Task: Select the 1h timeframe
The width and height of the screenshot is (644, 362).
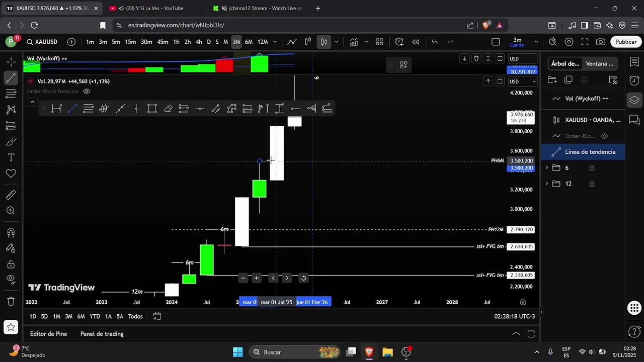Action: point(176,42)
